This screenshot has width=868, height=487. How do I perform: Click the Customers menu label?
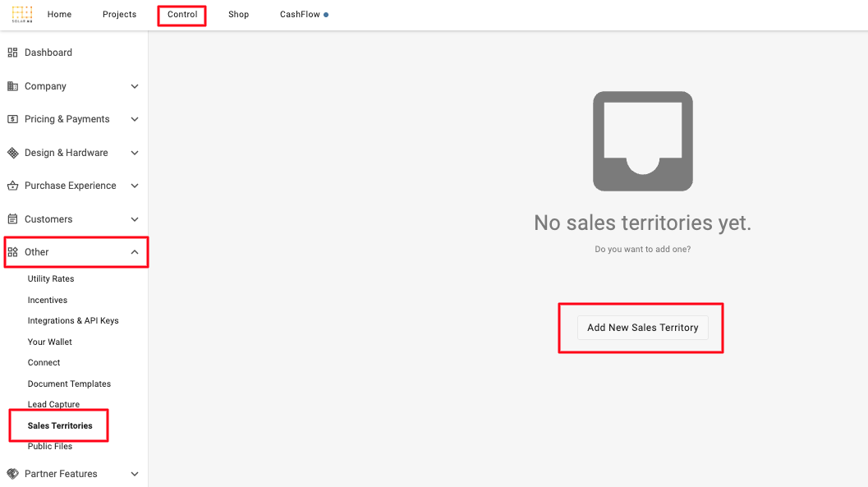(48, 219)
